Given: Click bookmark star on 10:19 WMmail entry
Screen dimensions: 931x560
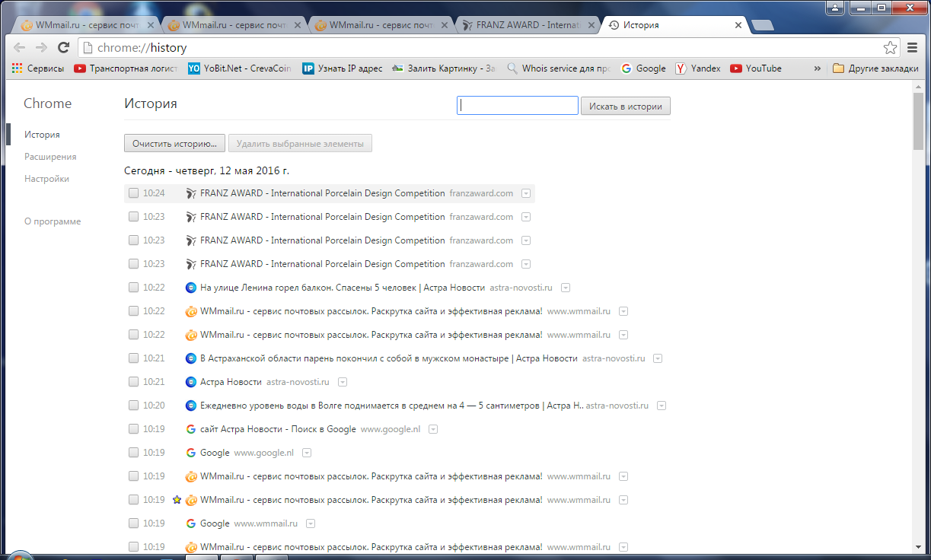Looking at the screenshot, I should [x=177, y=500].
